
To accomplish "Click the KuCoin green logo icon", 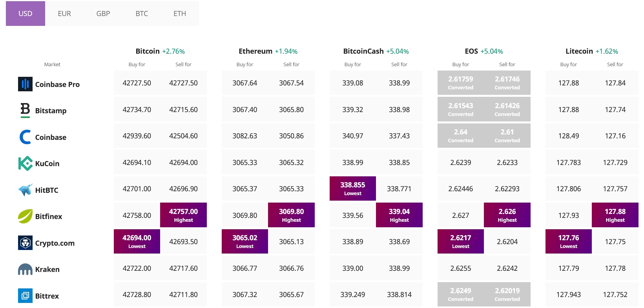I will click(x=25, y=163).
